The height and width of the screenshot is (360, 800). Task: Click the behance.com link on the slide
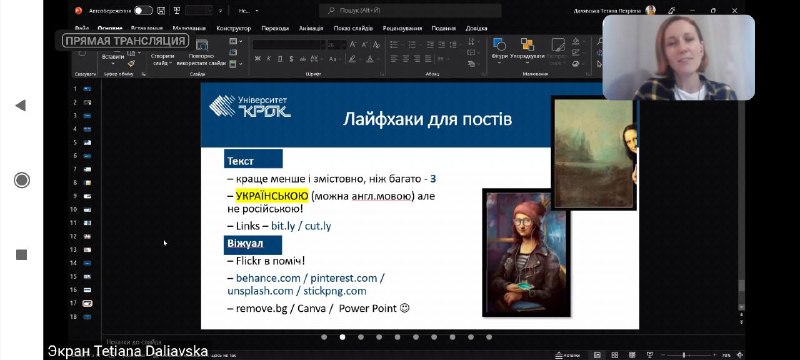pyautogui.click(x=270, y=278)
